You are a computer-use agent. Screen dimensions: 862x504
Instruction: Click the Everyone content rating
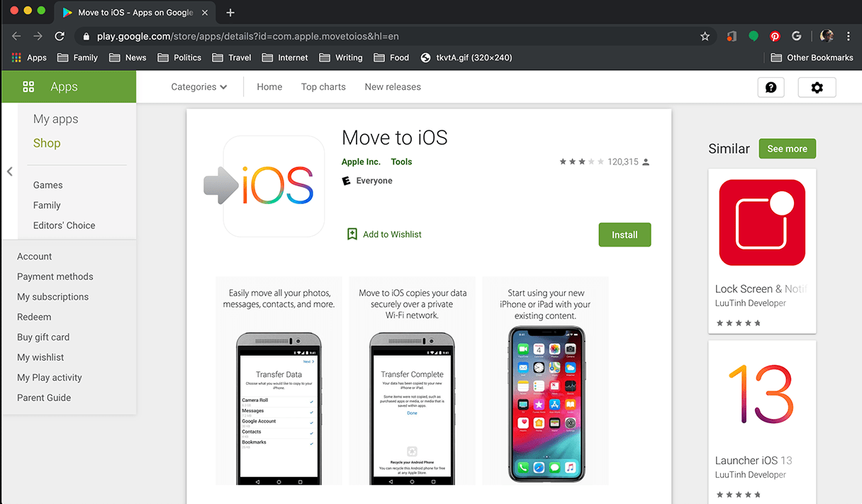(367, 181)
